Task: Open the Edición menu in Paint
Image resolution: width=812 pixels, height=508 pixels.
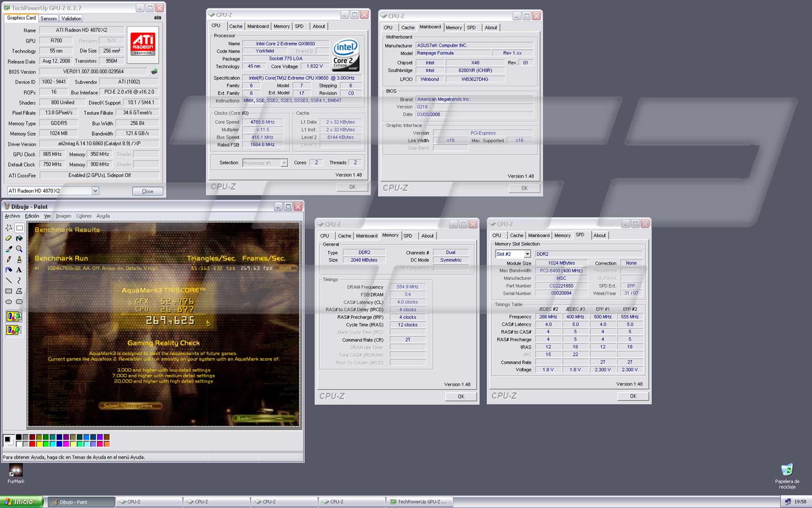Action: point(32,216)
